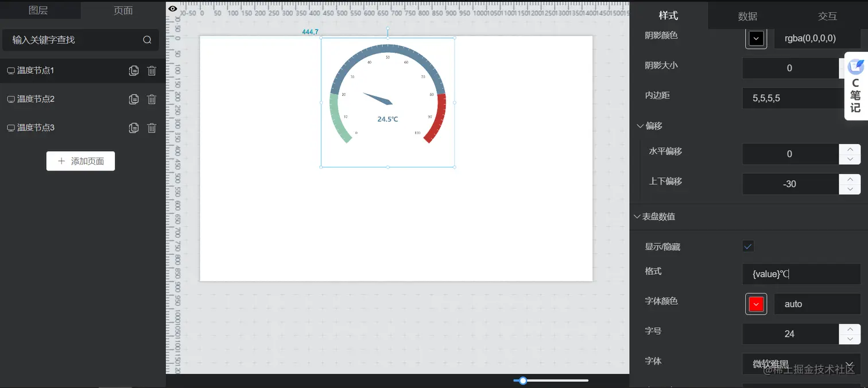The image size is (868, 388).
Task: Toggle the eye icon at the ruler corner
Action: tap(173, 9)
